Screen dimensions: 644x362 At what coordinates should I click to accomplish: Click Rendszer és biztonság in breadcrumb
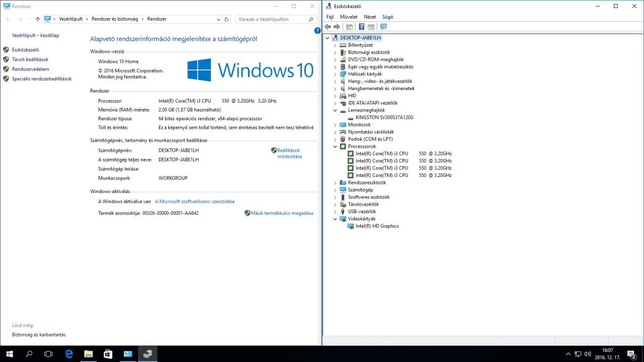point(116,19)
